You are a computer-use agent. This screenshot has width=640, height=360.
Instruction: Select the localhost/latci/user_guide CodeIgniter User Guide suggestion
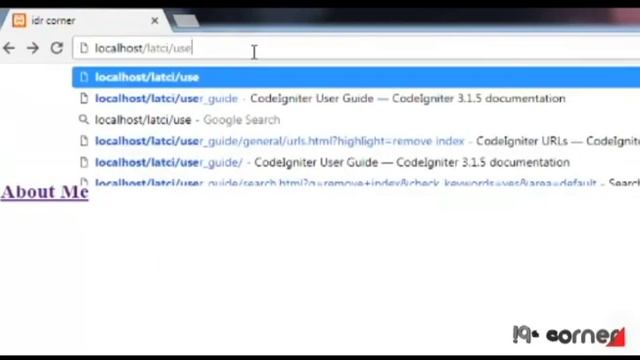point(356,98)
